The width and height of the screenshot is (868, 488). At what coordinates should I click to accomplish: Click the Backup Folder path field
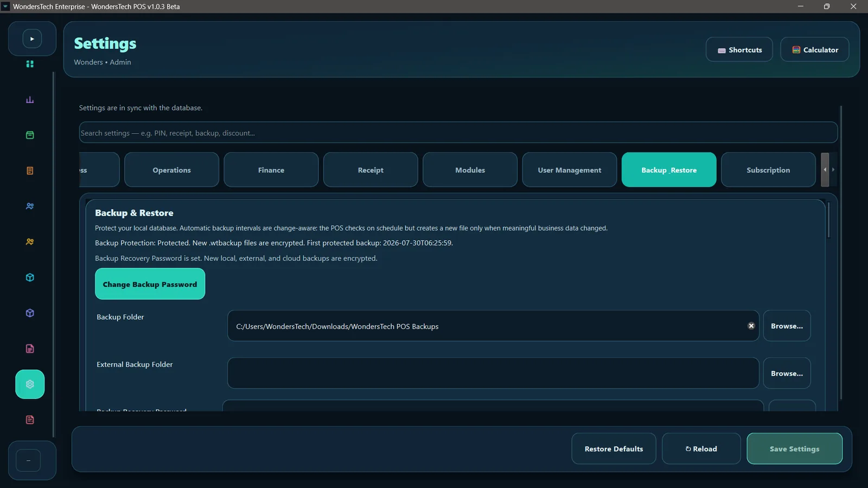point(493,326)
